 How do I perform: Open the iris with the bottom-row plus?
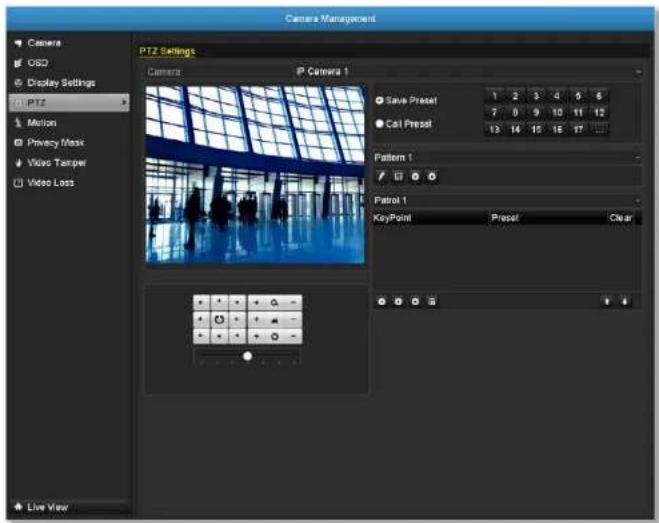[x=256, y=336]
